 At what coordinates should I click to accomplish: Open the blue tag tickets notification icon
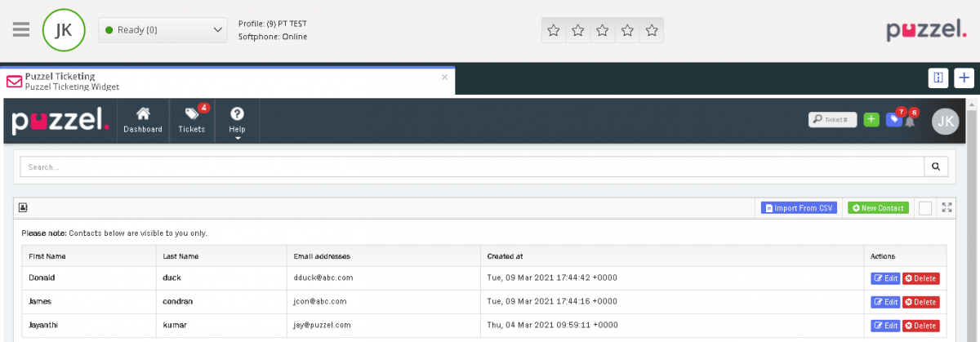pyautogui.click(x=893, y=120)
